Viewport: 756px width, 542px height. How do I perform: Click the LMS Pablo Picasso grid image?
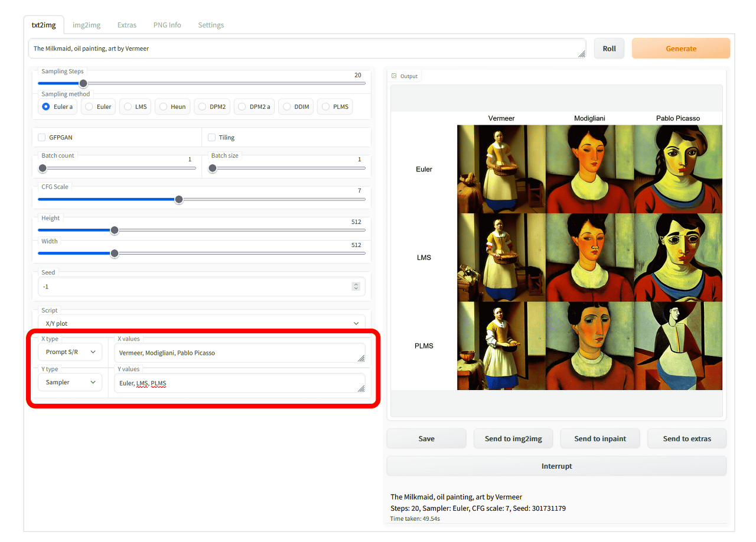pyautogui.click(x=678, y=258)
